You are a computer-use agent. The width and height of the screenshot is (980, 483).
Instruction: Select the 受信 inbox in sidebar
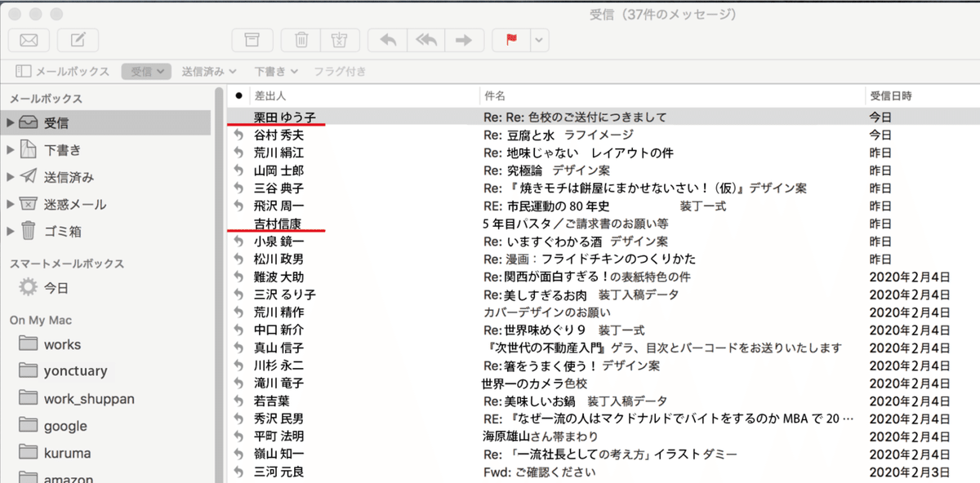tap(106, 123)
